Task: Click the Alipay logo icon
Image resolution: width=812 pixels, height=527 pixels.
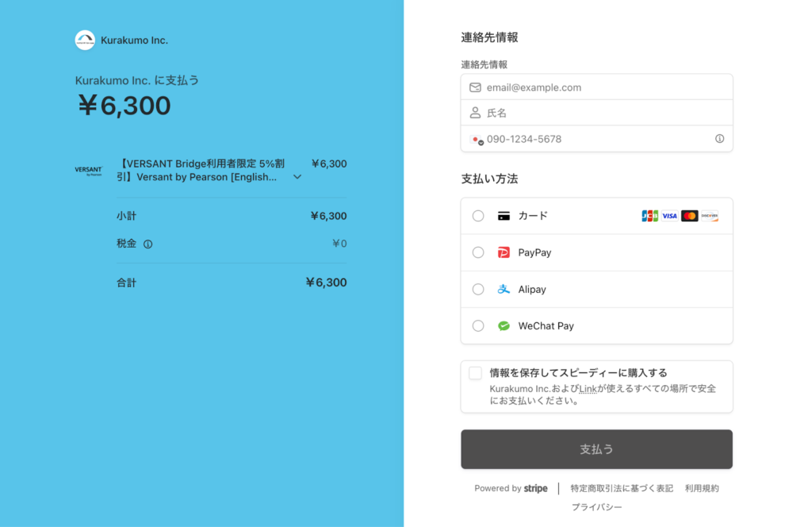Action: 504,290
